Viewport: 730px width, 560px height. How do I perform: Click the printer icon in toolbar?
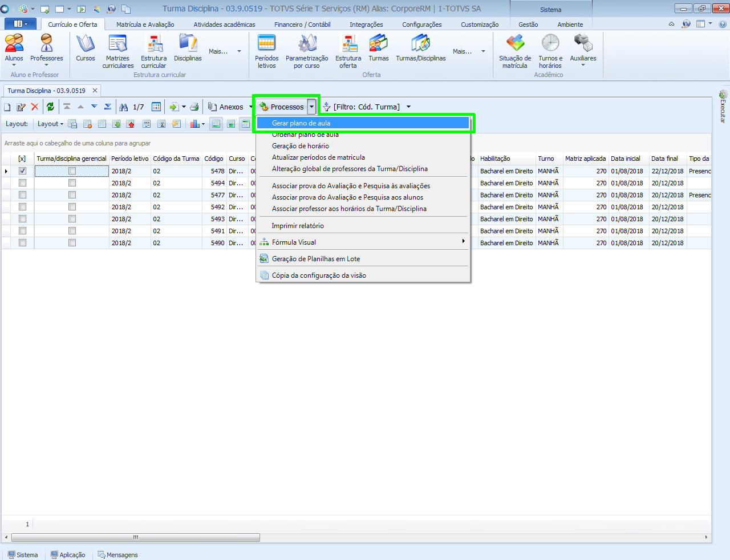coord(194,107)
